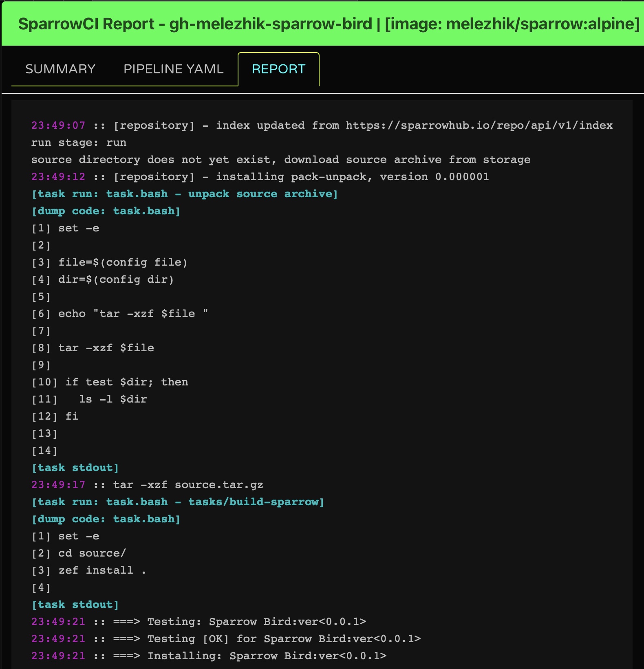Click the 23:49:12 timestamp
The width and height of the screenshot is (644, 669).
click(x=58, y=176)
